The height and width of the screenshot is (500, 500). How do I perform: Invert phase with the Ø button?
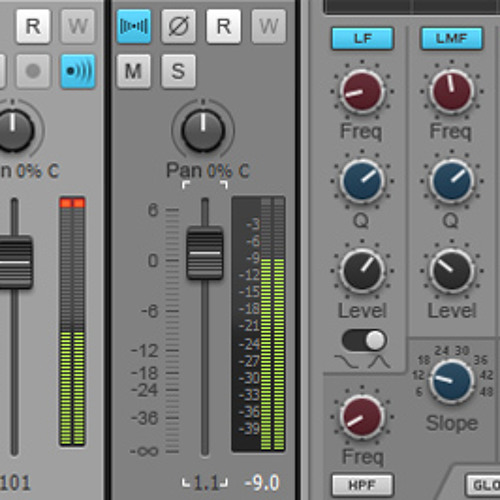tap(179, 27)
